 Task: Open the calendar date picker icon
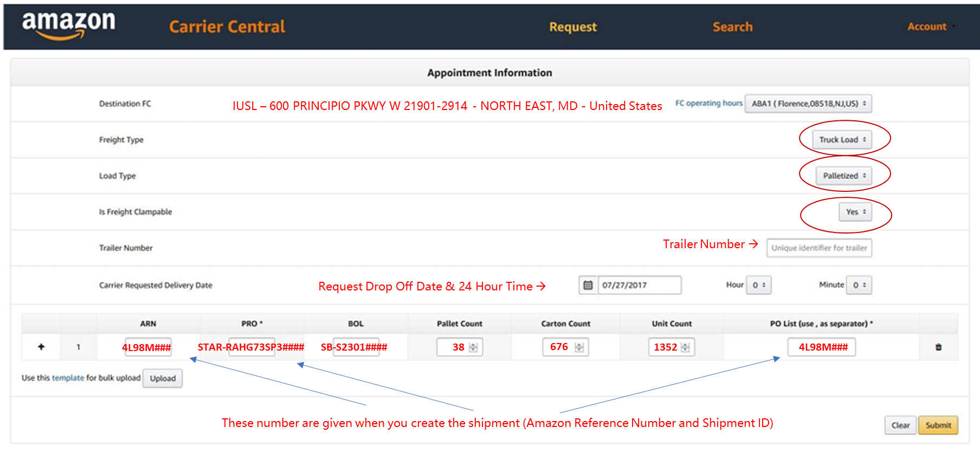tap(588, 285)
